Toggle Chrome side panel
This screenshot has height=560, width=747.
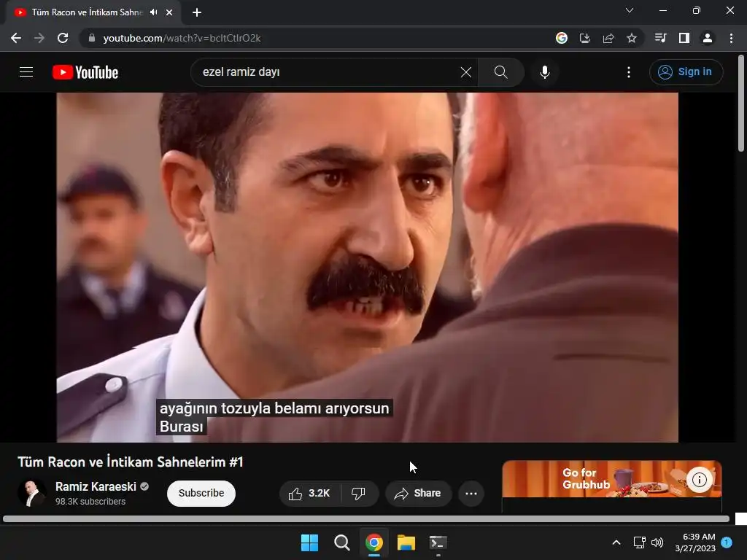tap(684, 38)
